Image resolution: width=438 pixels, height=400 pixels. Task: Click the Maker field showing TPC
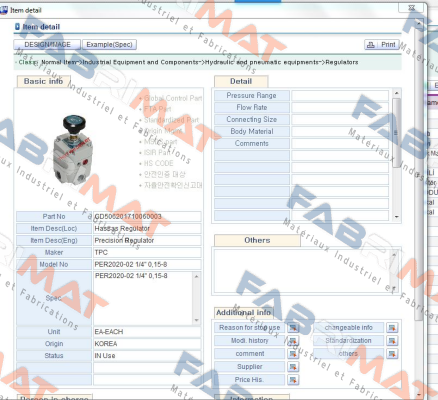point(147,252)
